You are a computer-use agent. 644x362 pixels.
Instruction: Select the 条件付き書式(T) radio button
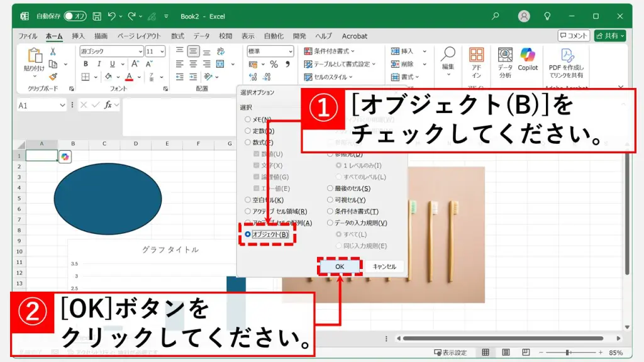click(330, 211)
